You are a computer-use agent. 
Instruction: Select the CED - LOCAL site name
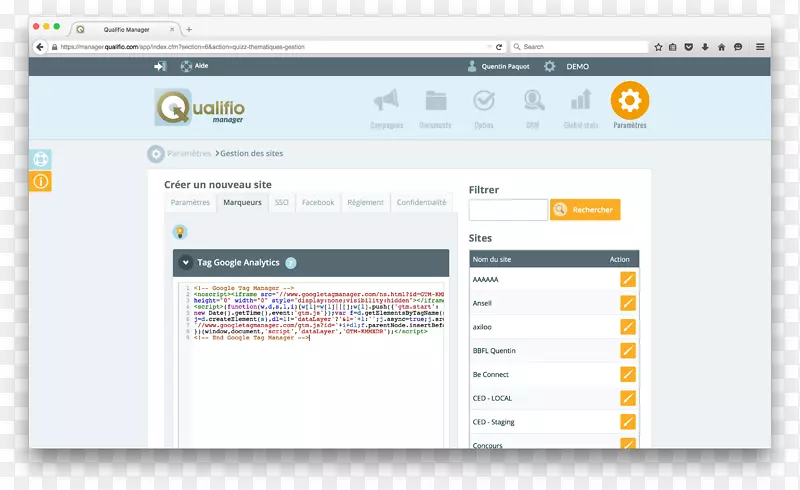(x=492, y=398)
